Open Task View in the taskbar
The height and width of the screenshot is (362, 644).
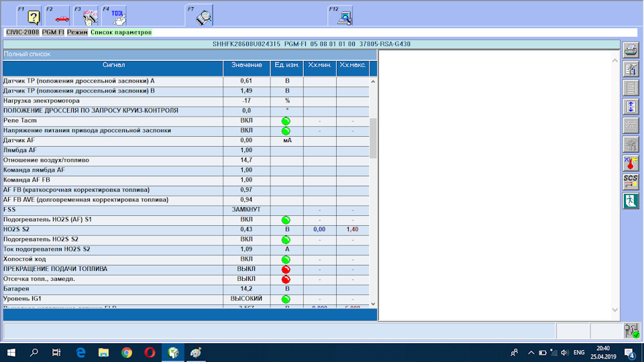(56, 353)
